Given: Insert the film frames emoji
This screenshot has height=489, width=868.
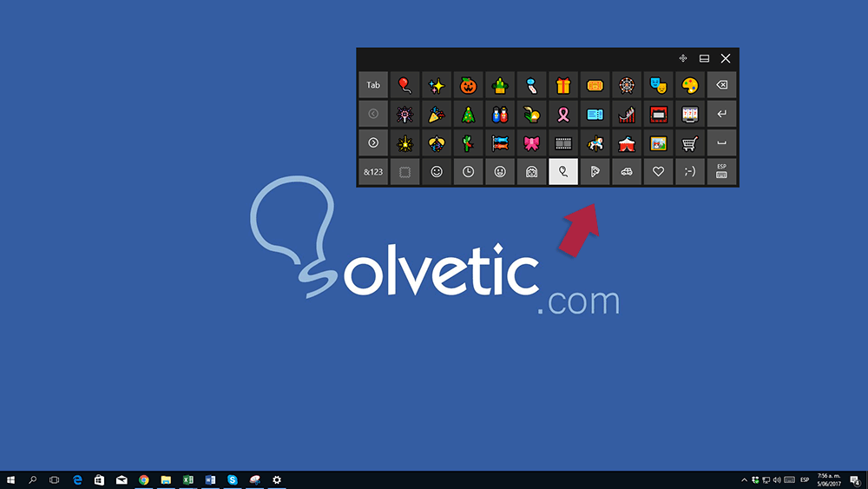Looking at the screenshot, I should tap(563, 143).
